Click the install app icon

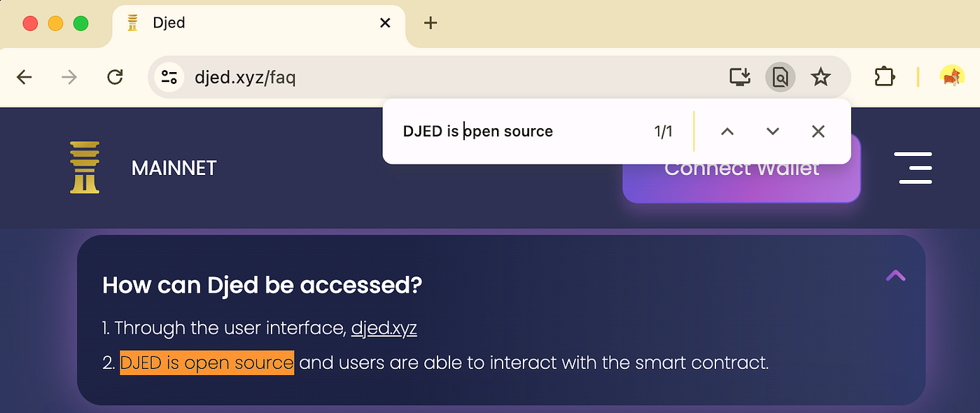740,77
